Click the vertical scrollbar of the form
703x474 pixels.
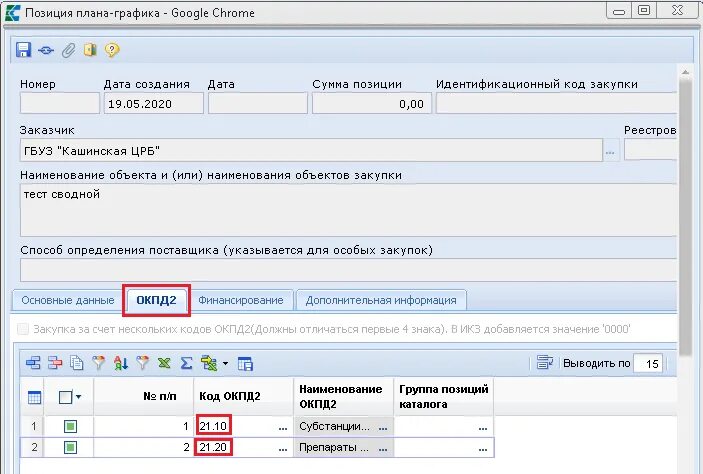685,215
